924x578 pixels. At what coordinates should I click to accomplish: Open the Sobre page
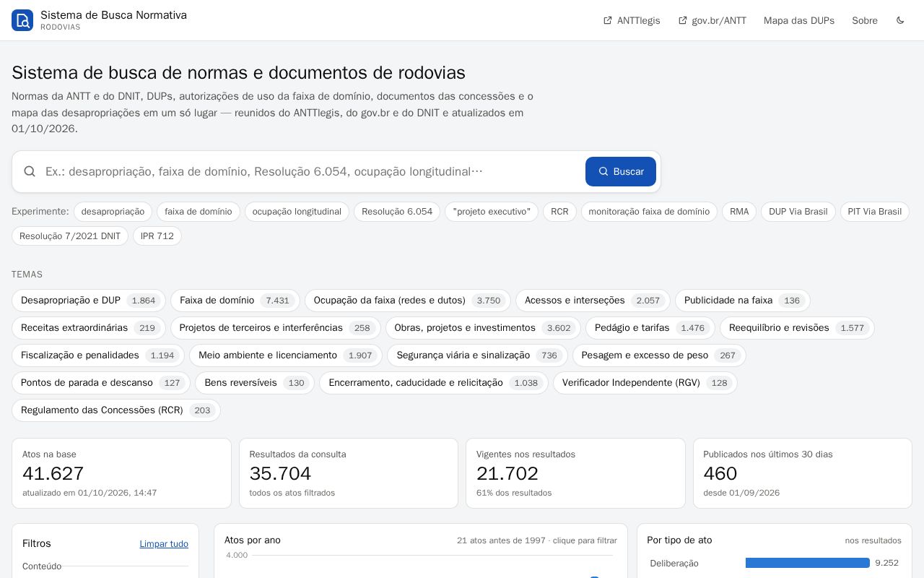coord(865,20)
